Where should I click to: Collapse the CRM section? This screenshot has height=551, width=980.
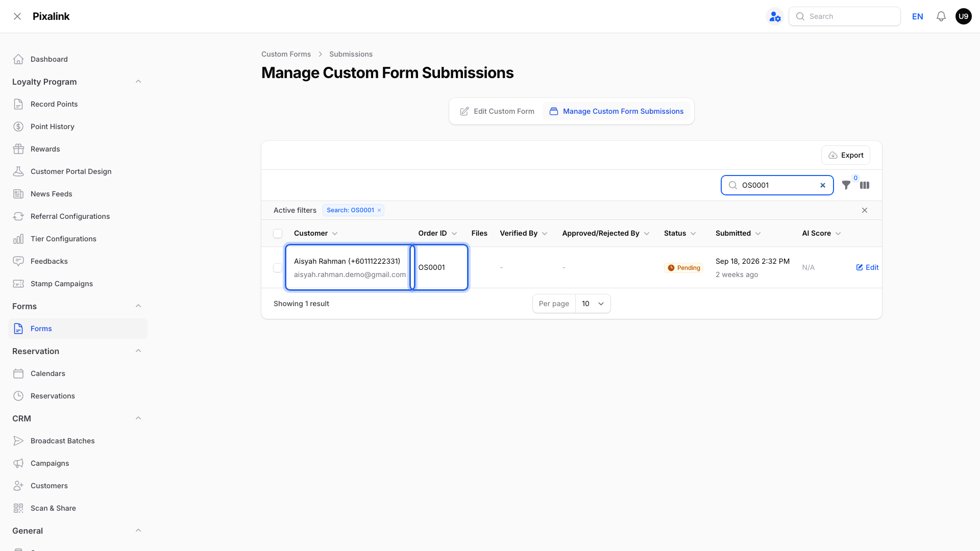(138, 418)
